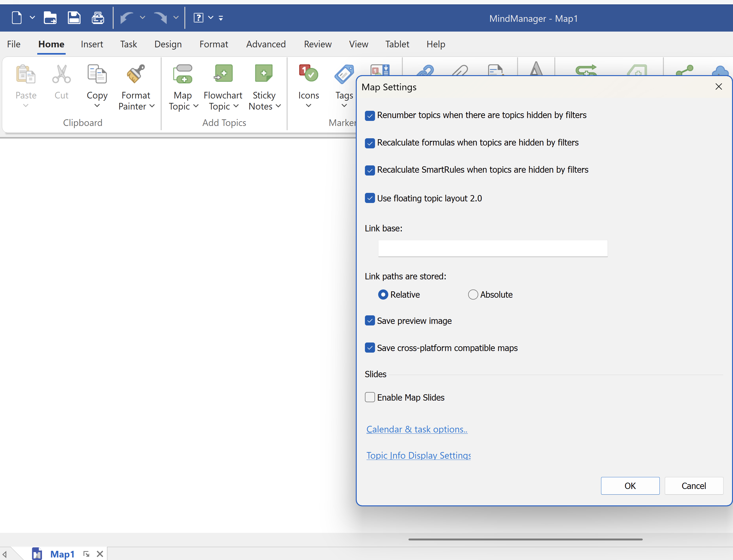Open the Topic Info Display Settings link
733x560 pixels.
point(418,455)
